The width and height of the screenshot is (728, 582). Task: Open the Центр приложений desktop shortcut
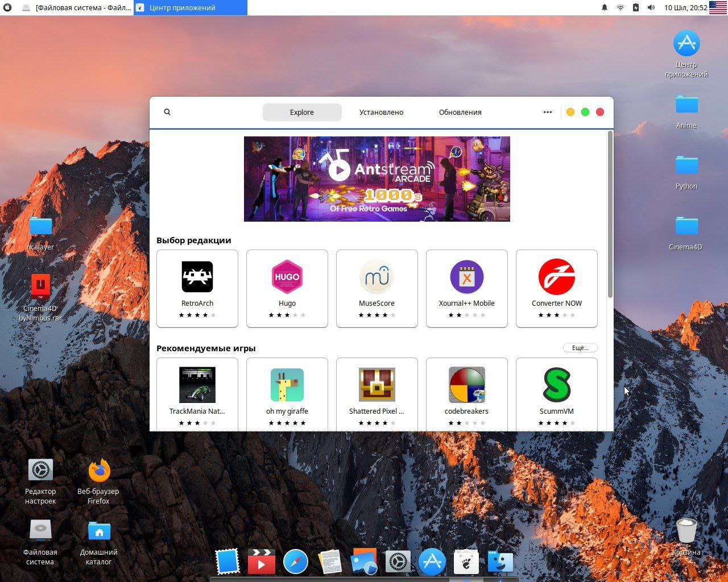click(686, 54)
